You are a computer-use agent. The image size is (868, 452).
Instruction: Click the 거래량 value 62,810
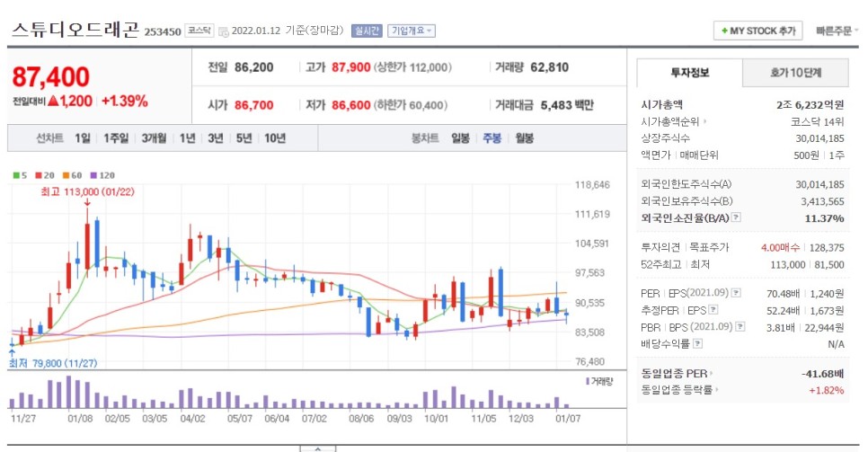[550, 67]
